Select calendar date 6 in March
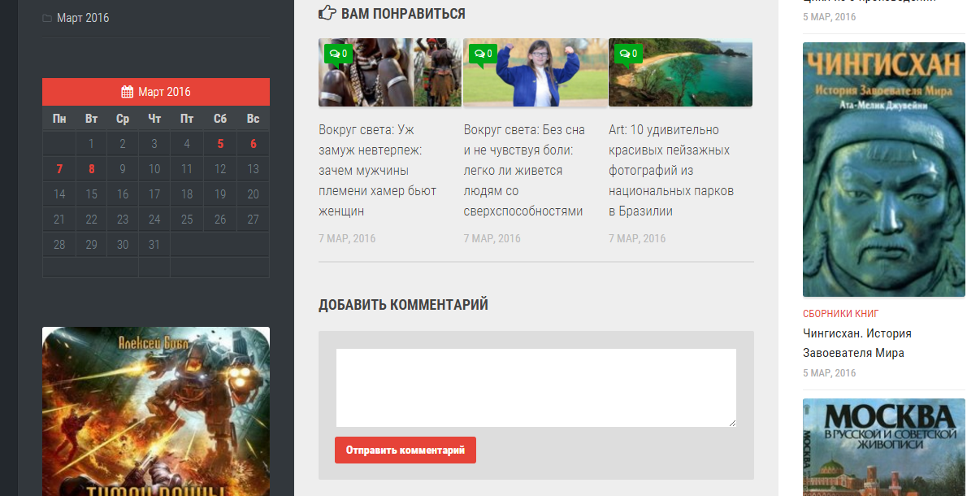Viewport: 980px width, 496px height. pos(254,145)
